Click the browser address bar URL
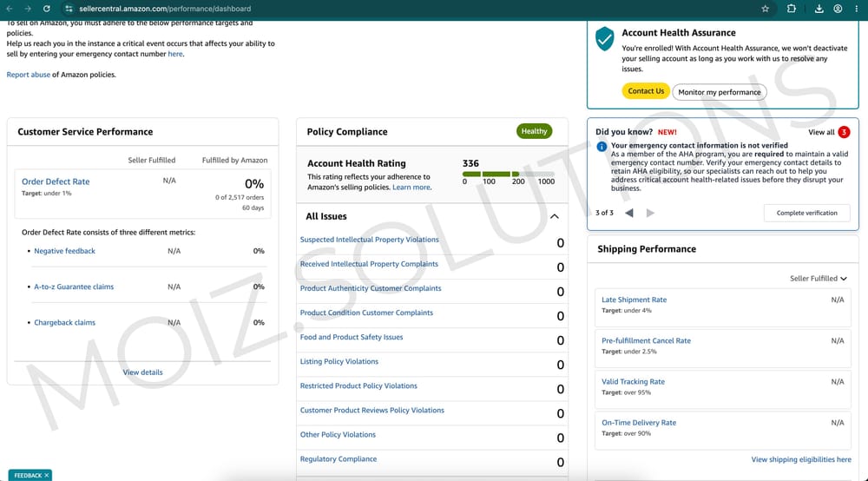 tap(164, 9)
